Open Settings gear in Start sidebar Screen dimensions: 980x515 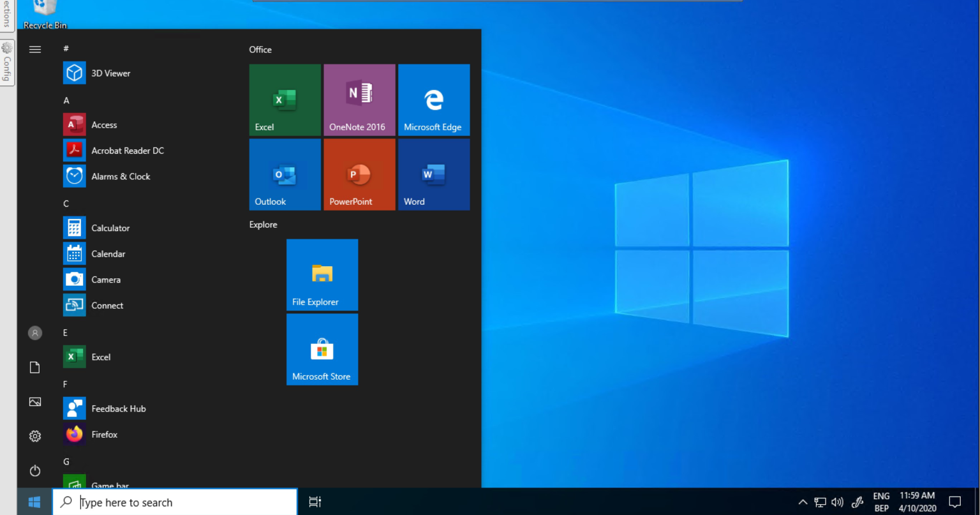coord(35,436)
